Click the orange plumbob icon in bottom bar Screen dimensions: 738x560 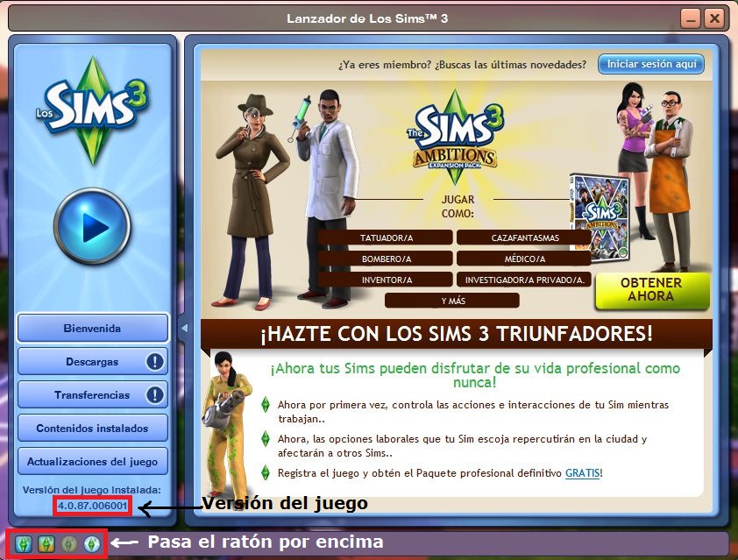[45, 543]
